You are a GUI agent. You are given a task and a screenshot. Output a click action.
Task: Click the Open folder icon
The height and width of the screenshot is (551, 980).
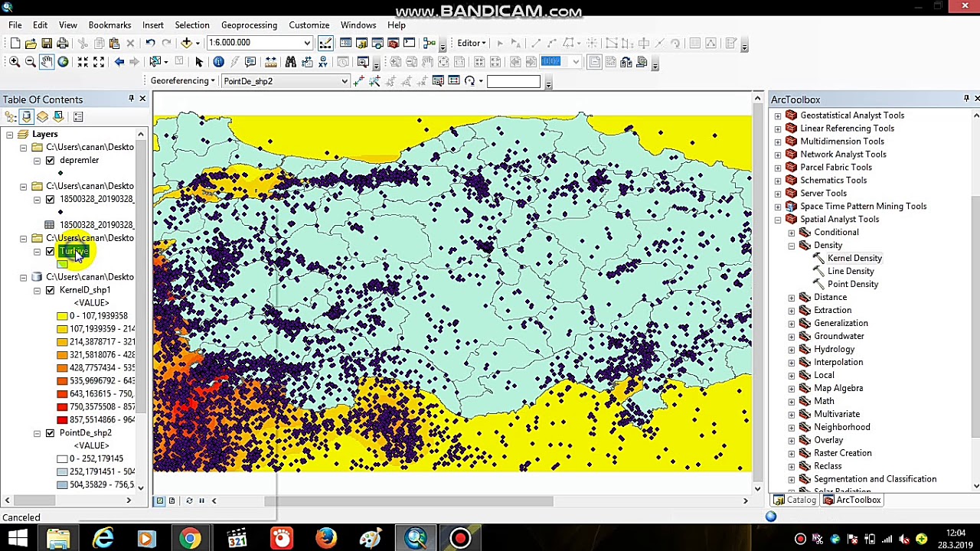(31, 43)
